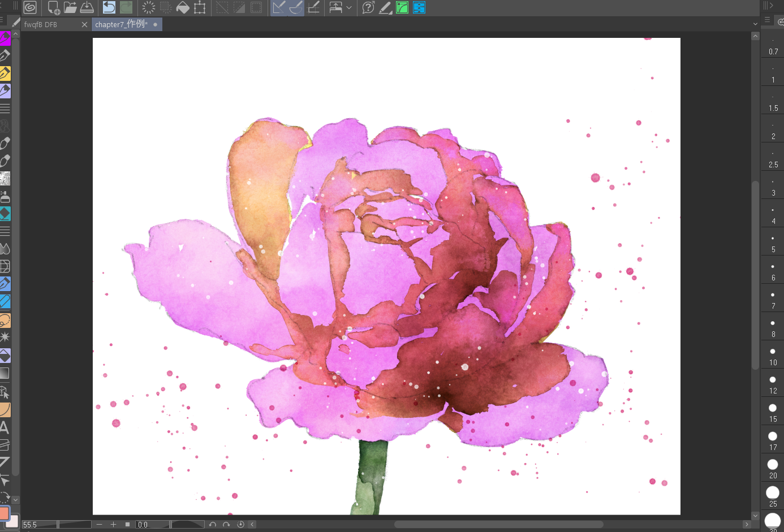This screenshot has height=532, width=784.
Task: Open Clip Studio support help icon
Action: pyautogui.click(x=368, y=7)
